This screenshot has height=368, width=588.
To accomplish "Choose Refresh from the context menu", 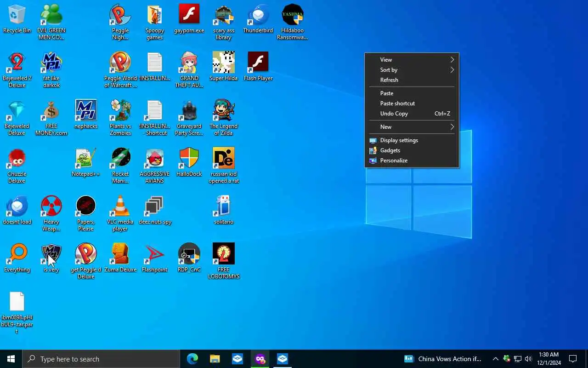I will click(412, 80).
